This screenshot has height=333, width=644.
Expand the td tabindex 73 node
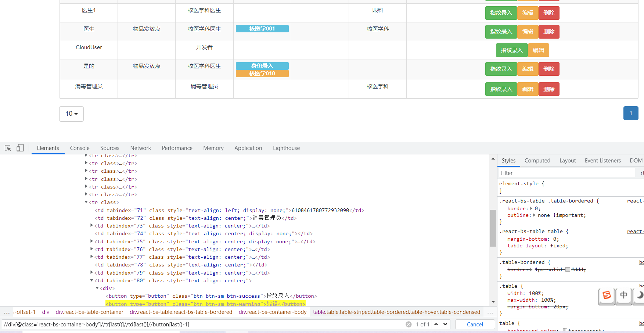tap(92, 226)
